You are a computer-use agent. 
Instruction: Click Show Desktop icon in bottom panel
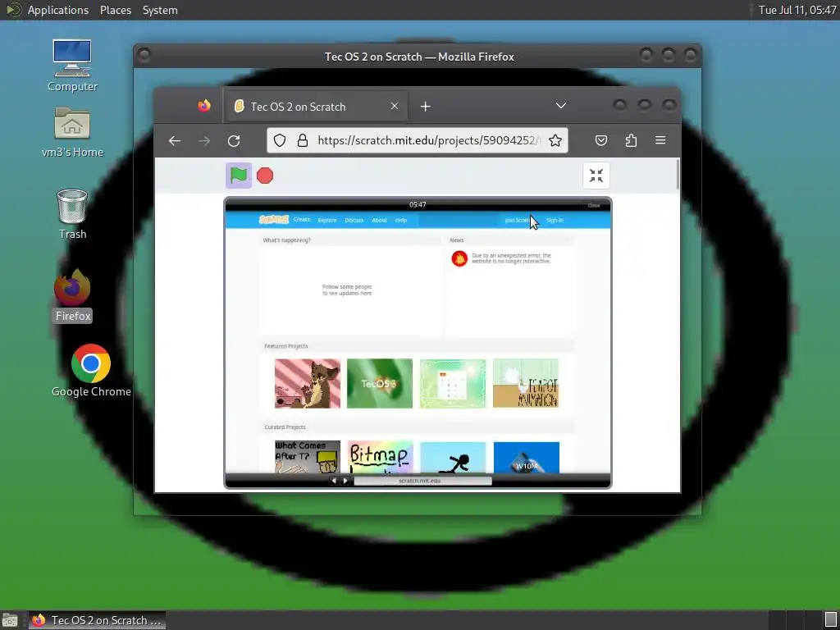click(10, 620)
